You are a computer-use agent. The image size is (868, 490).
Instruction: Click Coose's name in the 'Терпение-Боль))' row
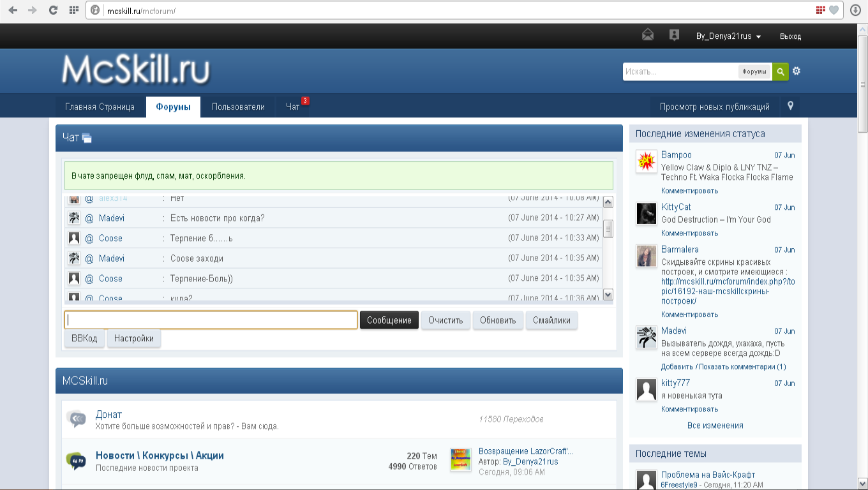pyautogui.click(x=110, y=279)
